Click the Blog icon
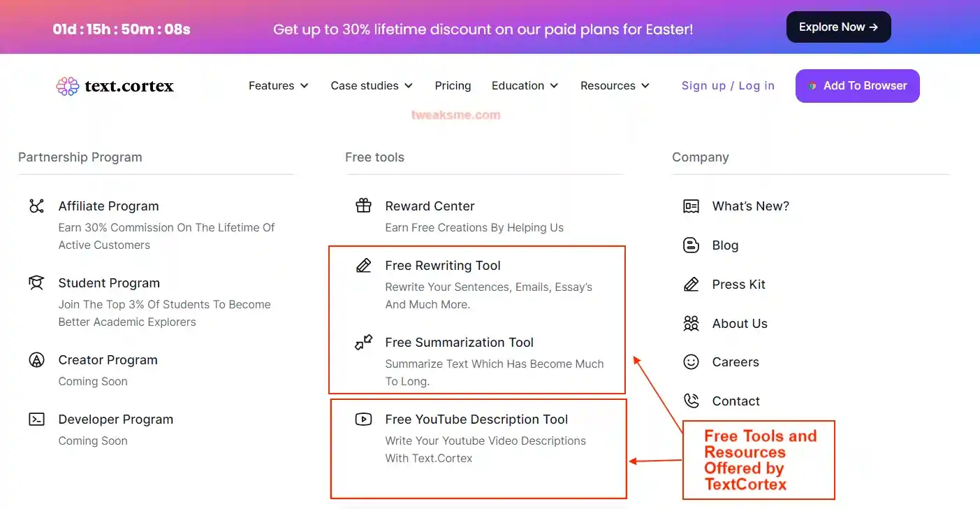The height and width of the screenshot is (509, 980). pyautogui.click(x=691, y=245)
